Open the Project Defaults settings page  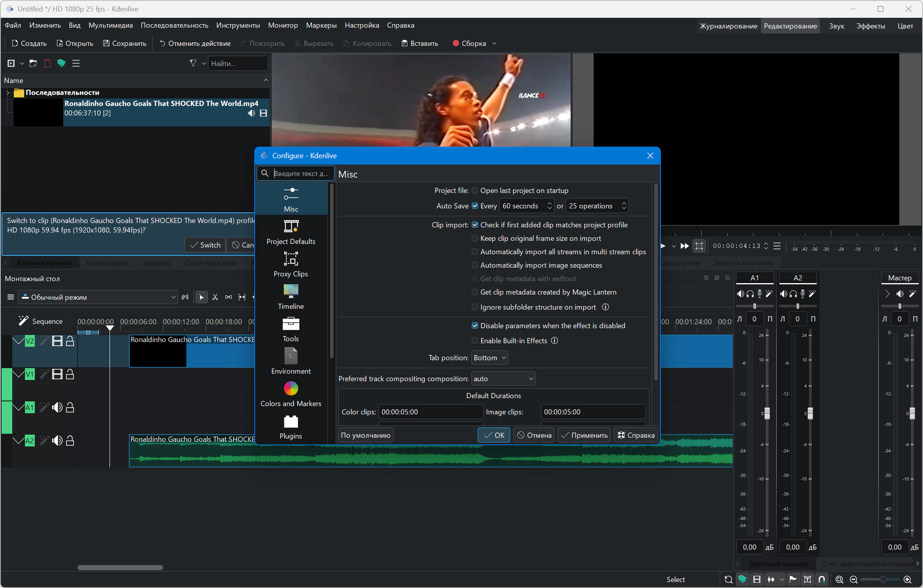(x=291, y=232)
